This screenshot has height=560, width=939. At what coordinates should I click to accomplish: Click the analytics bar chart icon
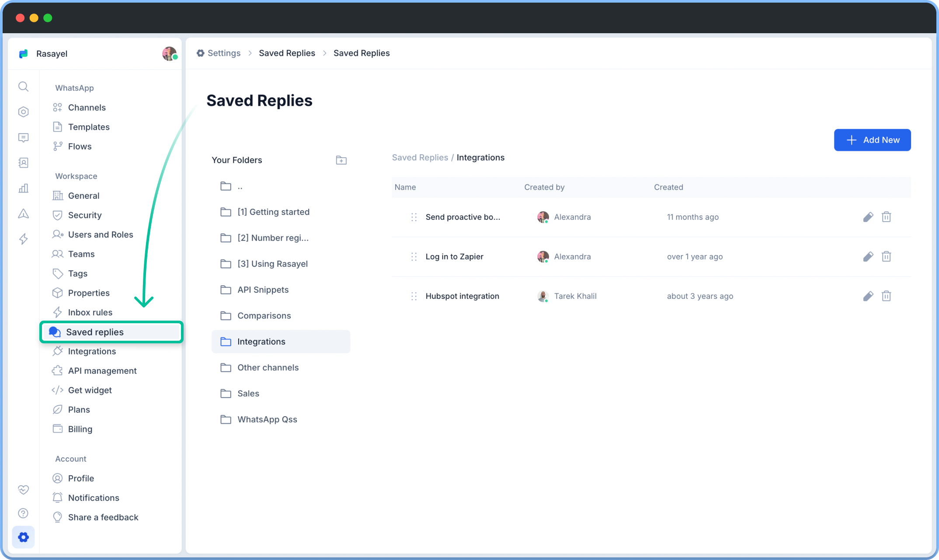tap(24, 188)
